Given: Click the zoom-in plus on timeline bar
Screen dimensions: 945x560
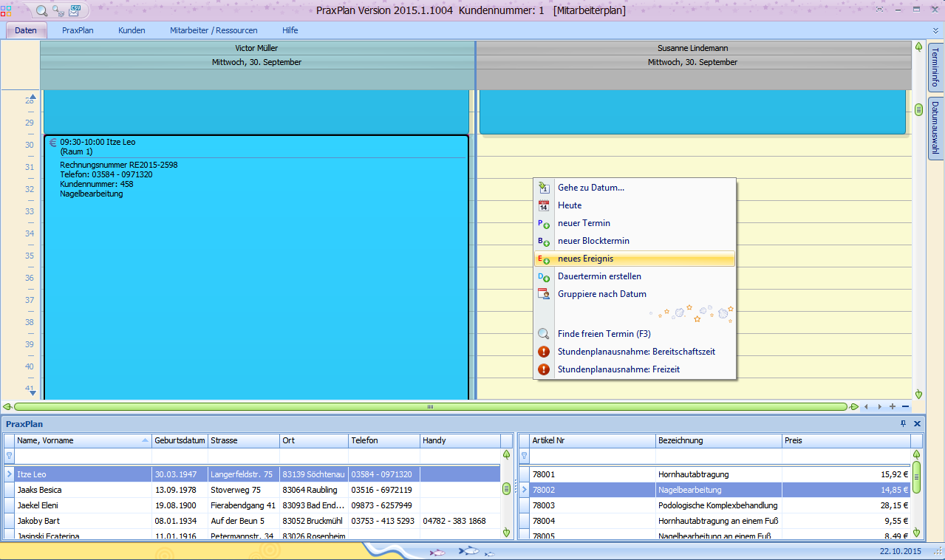Looking at the screenshot, I should tap(893, 406).
